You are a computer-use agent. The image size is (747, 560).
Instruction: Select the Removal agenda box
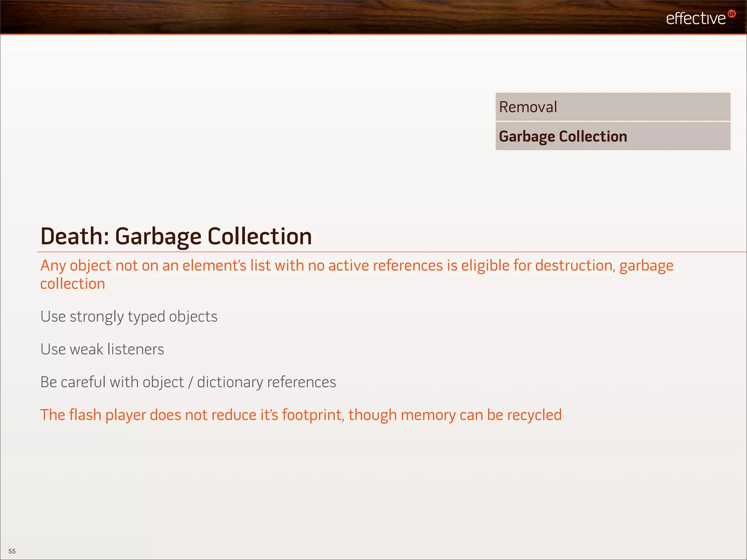pos(612,107)
